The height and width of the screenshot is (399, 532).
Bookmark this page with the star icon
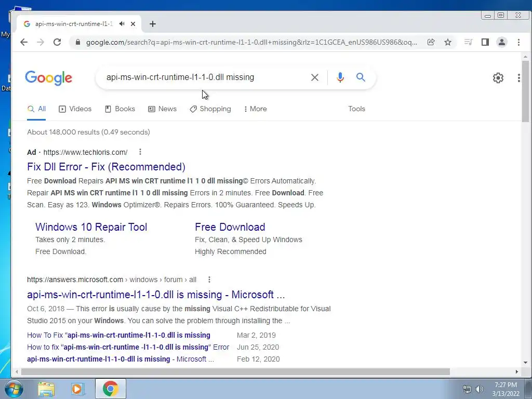point(448,42)
